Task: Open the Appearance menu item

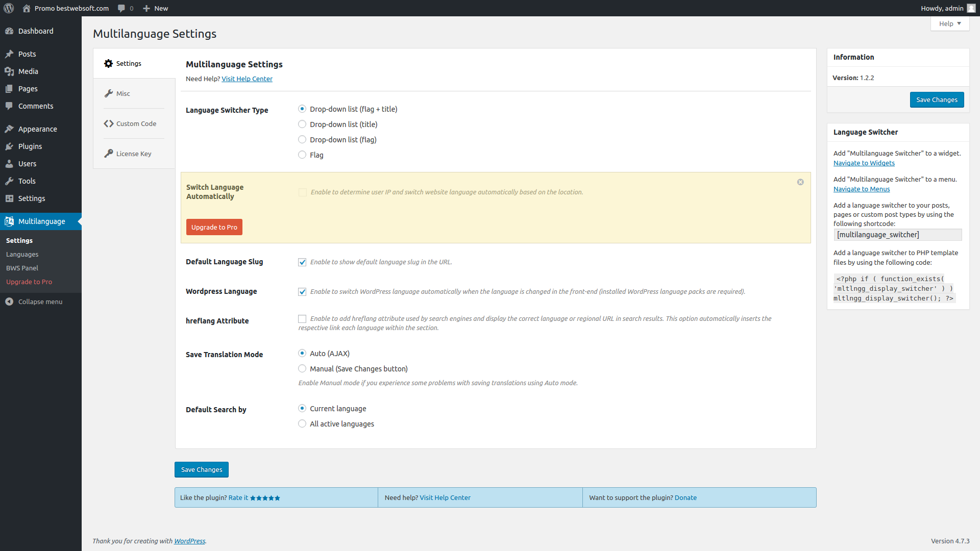Action: click(x=41, y=129)
